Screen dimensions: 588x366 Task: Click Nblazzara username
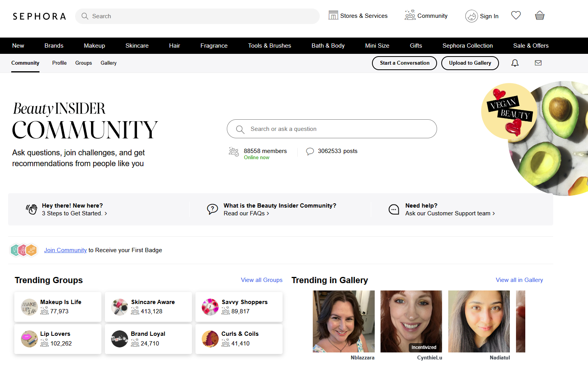click(x=363, y=358)
